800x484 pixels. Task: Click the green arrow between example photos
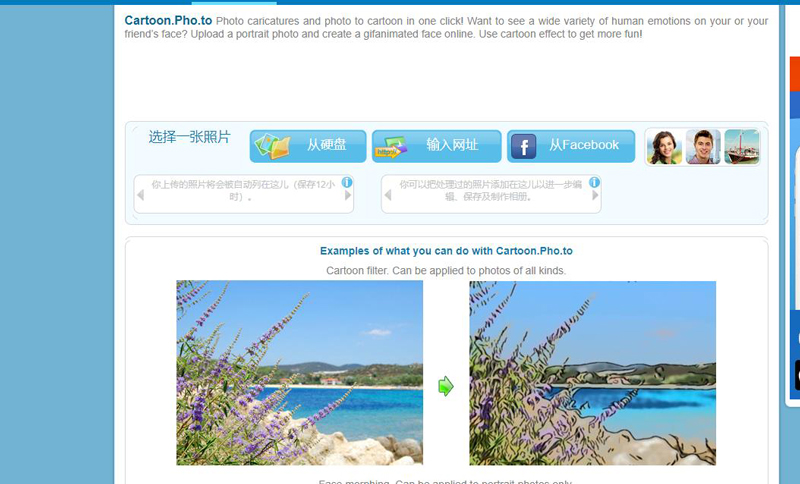point(445,386)
